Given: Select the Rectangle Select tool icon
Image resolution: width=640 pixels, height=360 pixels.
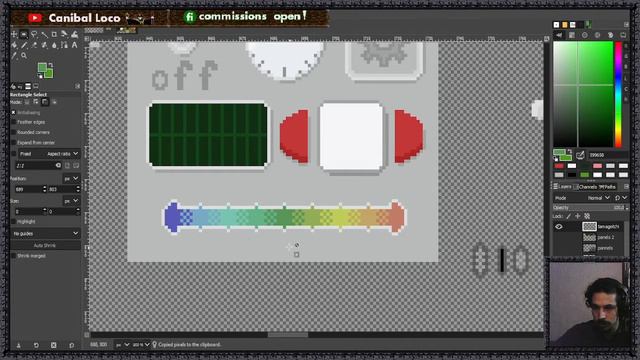Looking at the screenshot, I should point(24,34).
